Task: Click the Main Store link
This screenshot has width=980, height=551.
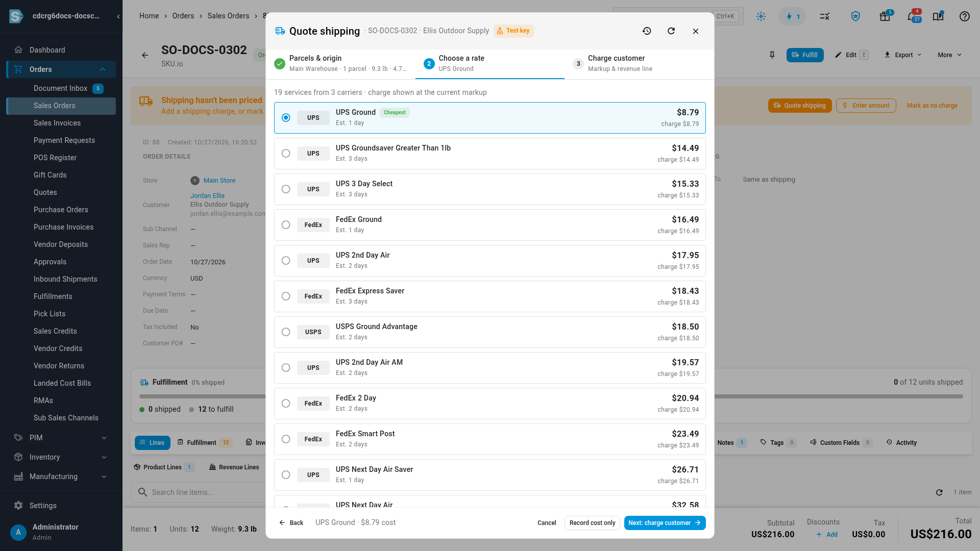Action: [x=219, y=181]
